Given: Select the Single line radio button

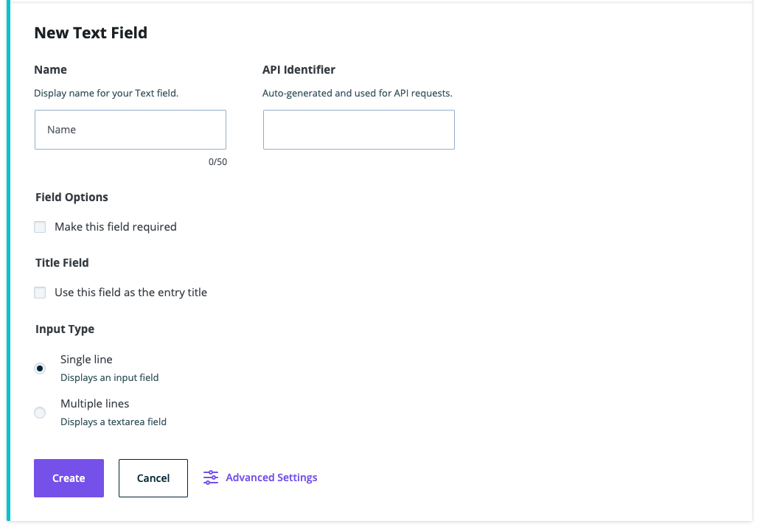Looking at the screenshot, I should pos(40,368).
